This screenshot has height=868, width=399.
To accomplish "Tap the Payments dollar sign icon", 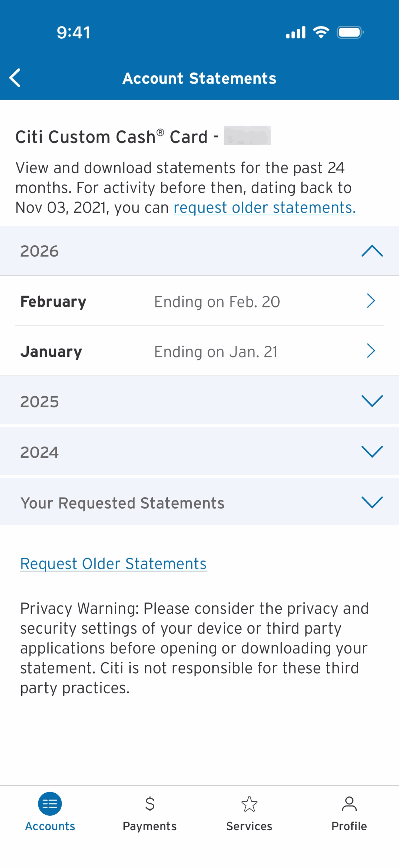I will coord(149,804).
